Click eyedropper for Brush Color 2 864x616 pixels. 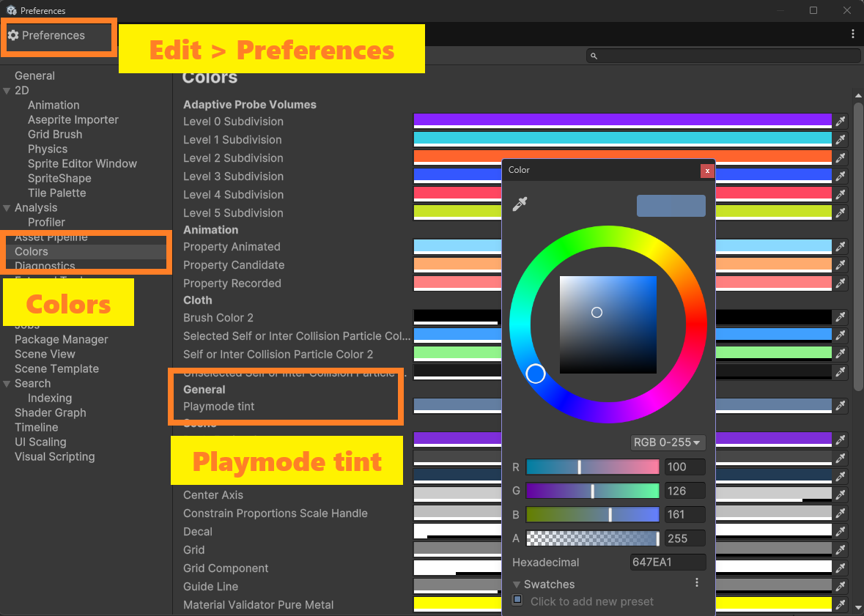point(841,317)
